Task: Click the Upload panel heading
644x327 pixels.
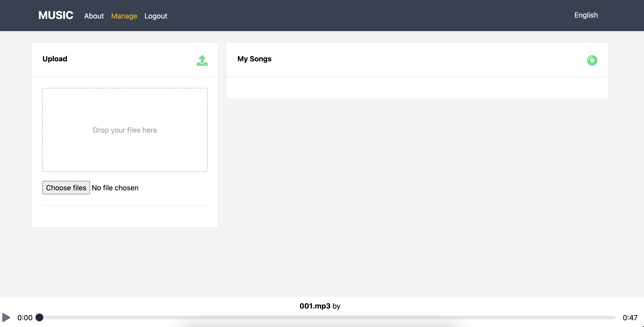Action: tap(55, 59)
